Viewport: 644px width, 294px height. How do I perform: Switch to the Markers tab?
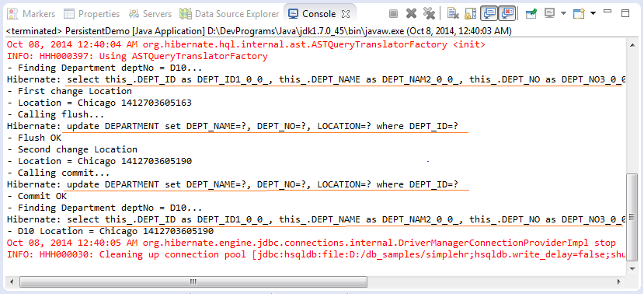click(32, 14)
